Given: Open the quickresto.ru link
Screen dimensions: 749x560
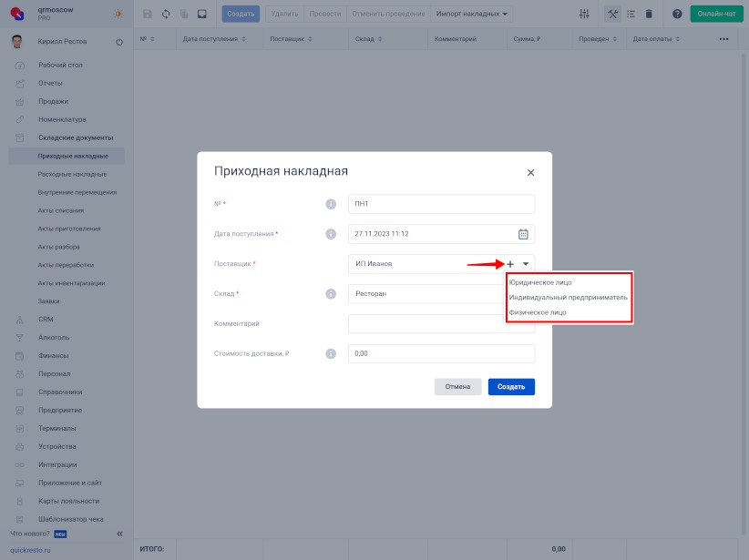Looking at the screenshot, I should click(x=30, y=550).
